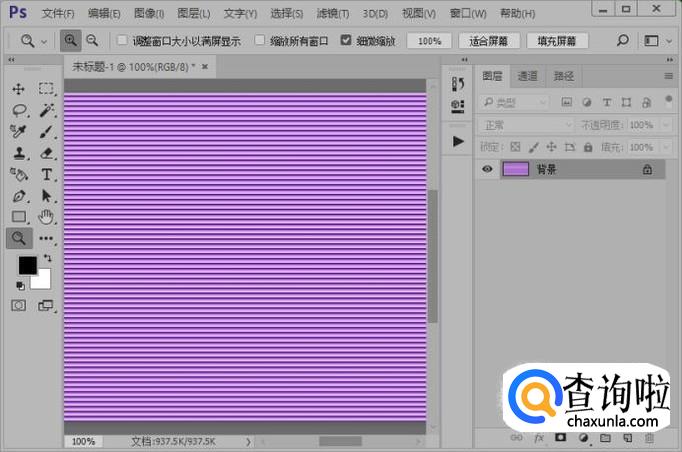The image size is (682, 452).
Task: Check the 缩放所有窗口 option
Action: 259,41
